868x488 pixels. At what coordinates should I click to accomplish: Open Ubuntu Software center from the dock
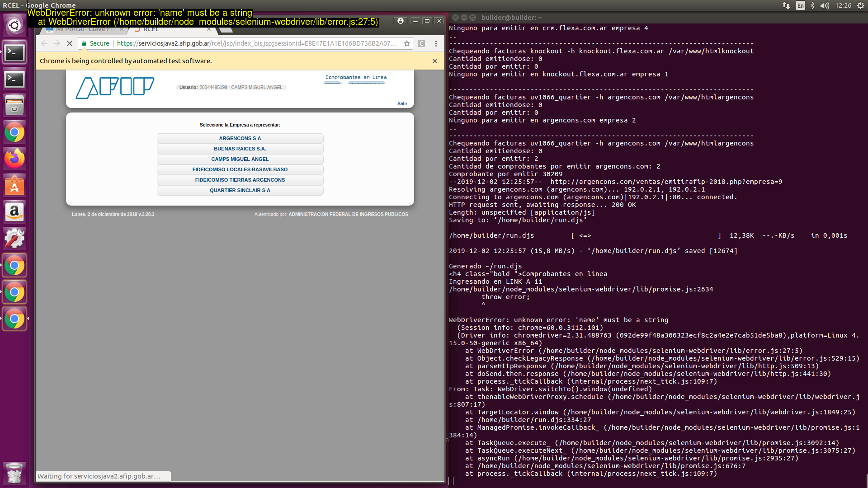click(14, 185)
